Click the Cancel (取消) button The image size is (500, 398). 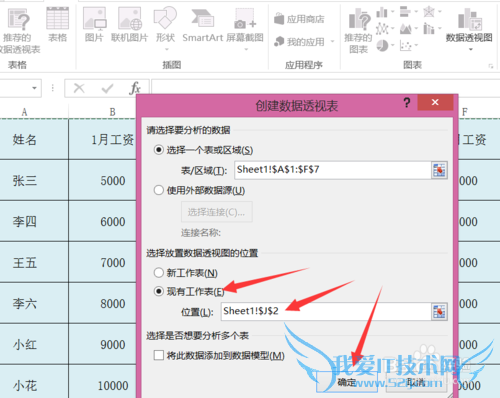point(416,382)
